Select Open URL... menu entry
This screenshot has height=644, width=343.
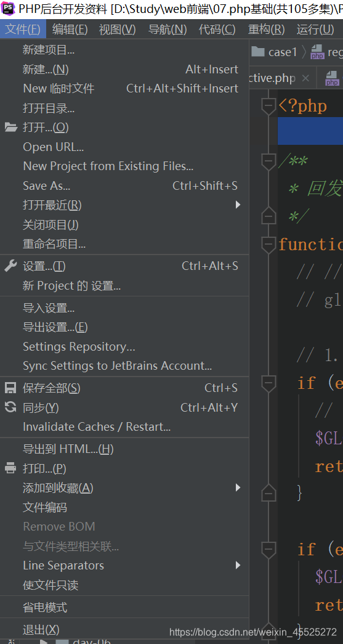124,147
